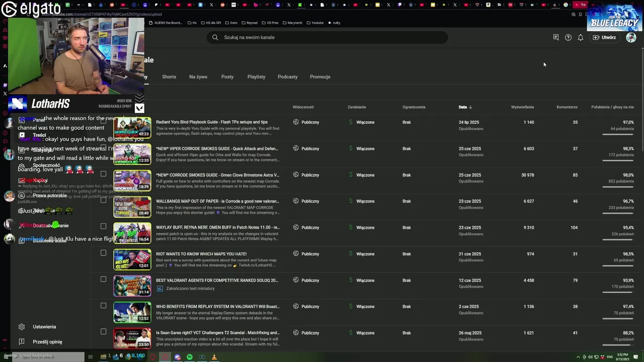Open video title Radiant Yoru Bind Playbook Guide
644x362 pixels.
[x=212, y=122]
